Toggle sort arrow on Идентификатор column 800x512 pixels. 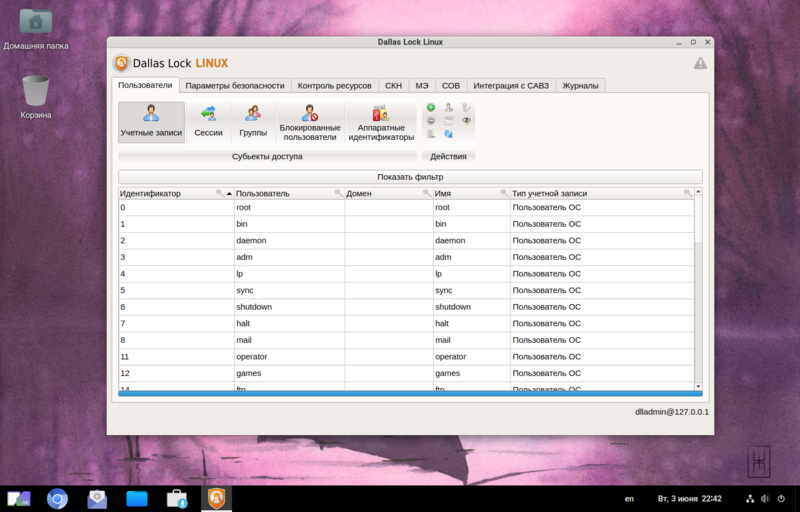(229, 193)
